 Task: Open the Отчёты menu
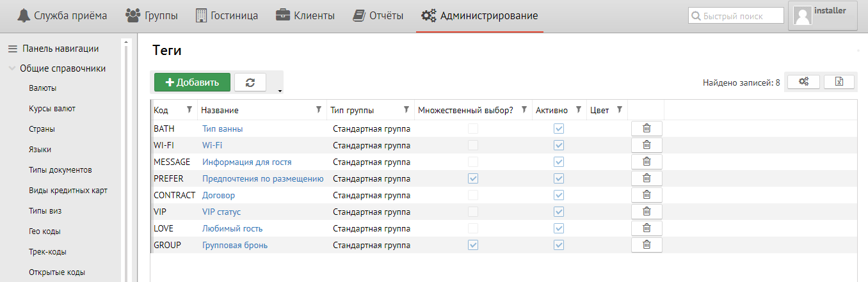(378, 15)
